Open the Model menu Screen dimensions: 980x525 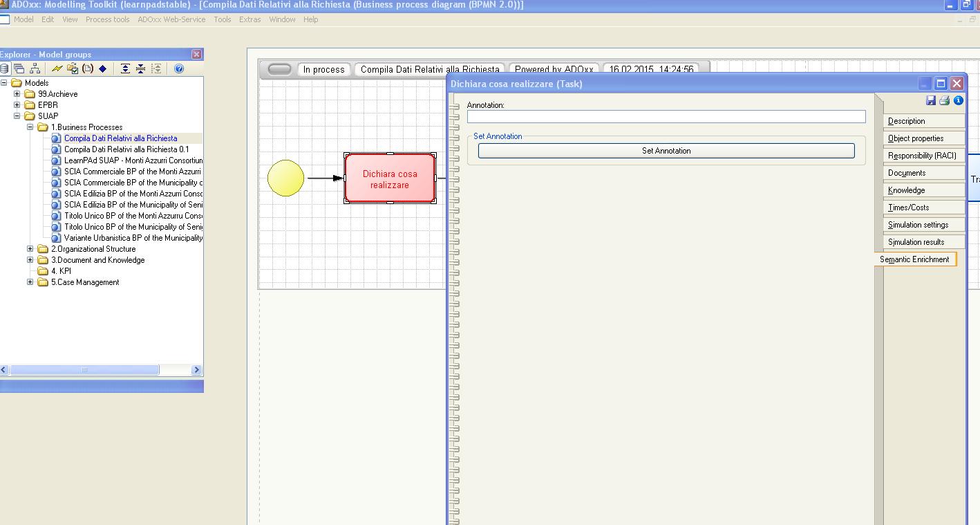point(23,19)
